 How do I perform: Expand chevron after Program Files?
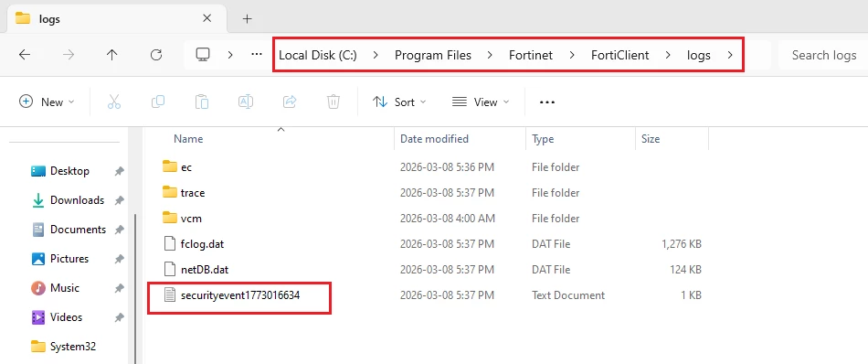click(x=490, y=55)
